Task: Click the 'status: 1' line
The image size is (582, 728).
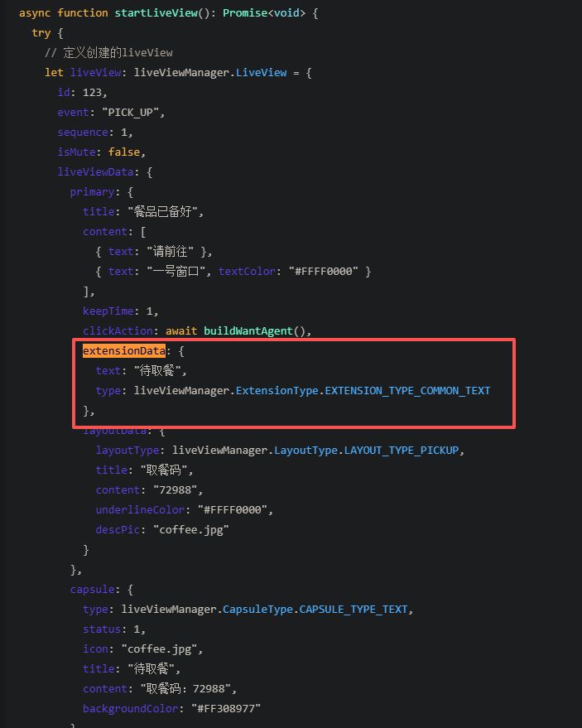Action: click(114, 629)
